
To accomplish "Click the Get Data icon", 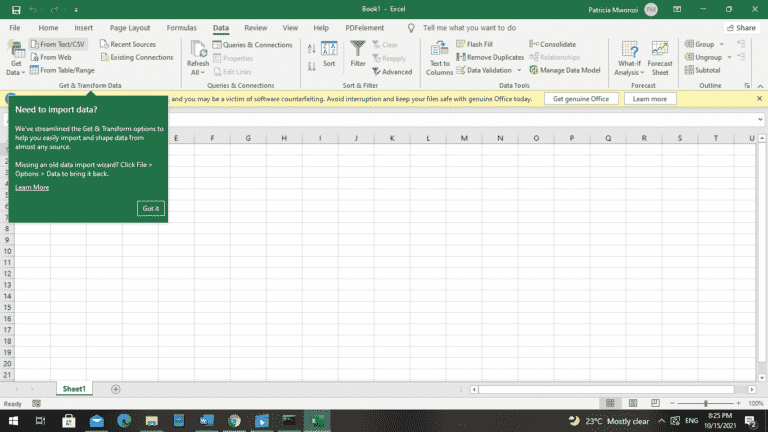I will pyautogui.click(x=16, y=49).
